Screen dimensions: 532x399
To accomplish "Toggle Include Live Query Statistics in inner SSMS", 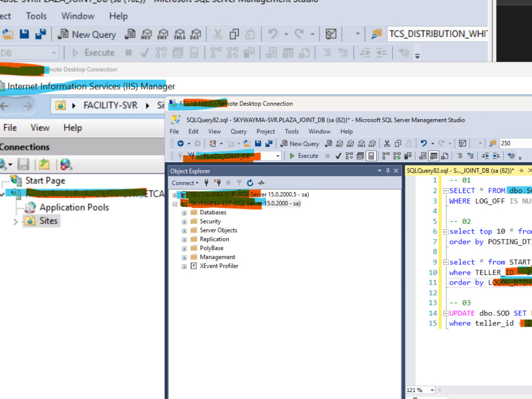I will pyautogui.click(x=397, y=156).
